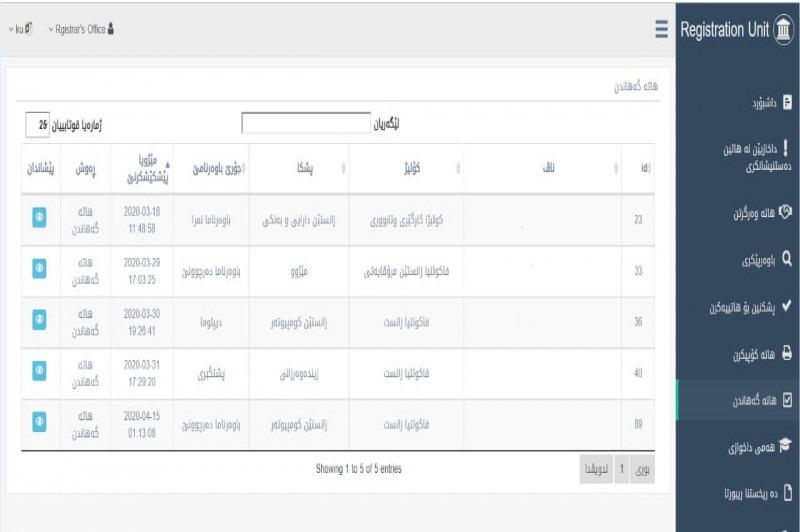Expand the Registrar's Office user menu
This screenshot has height=532, width=800.
(81, 30)
